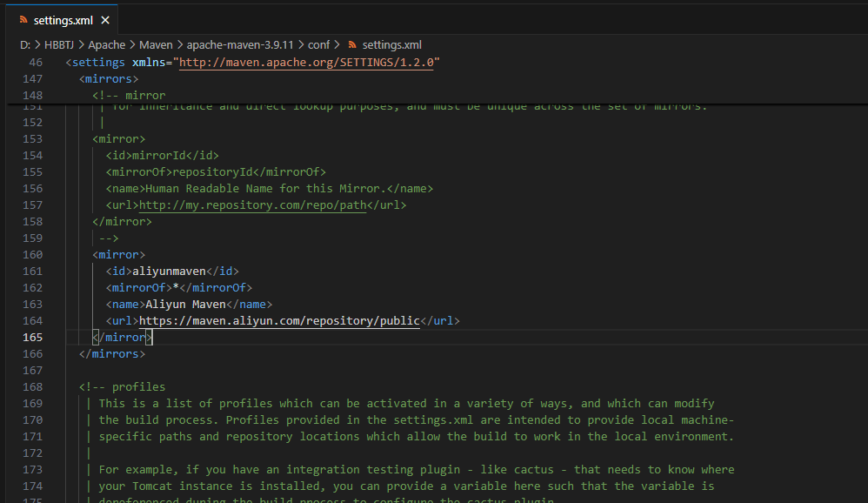Open the D: drive breadcrumb
This screenshot has width=868, height=503.
coord(25,44)
